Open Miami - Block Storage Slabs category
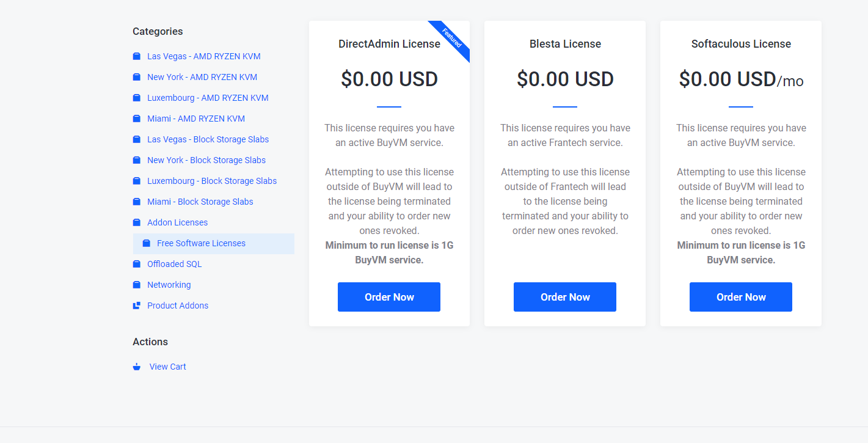This screenshot has height=443, width=868. 200,202
